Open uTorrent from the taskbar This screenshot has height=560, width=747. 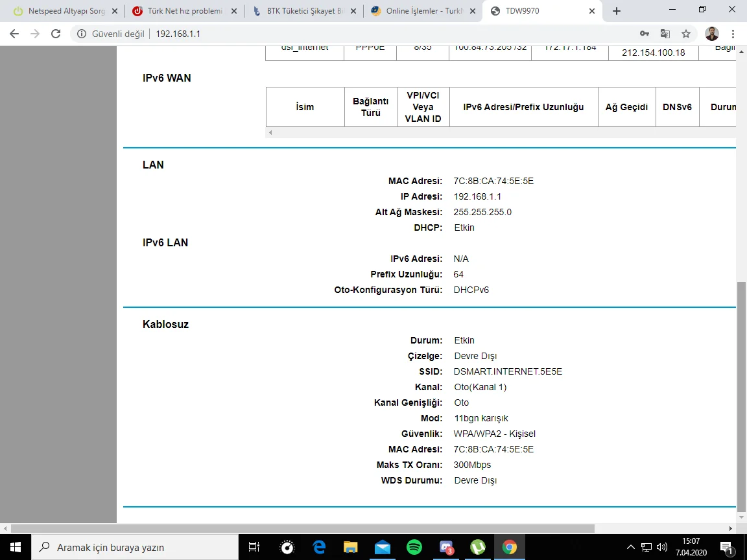tap(478, 547)
